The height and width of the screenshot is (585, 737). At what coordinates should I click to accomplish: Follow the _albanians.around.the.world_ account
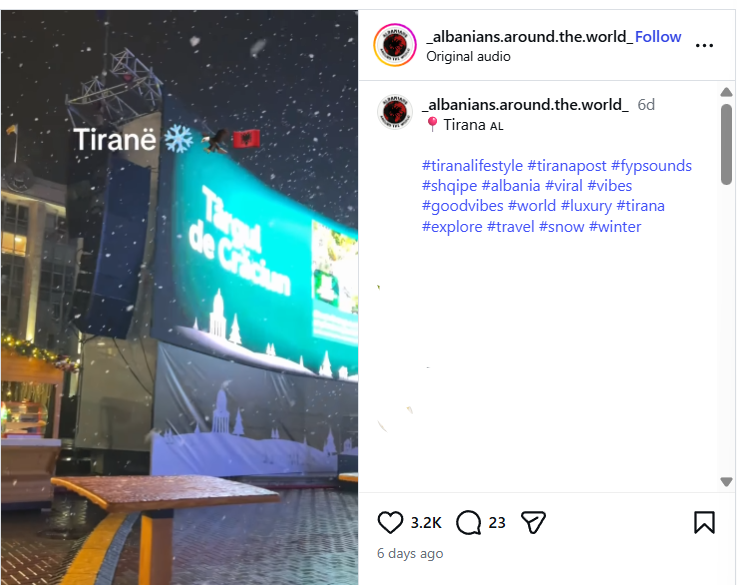tap(658, 37)
